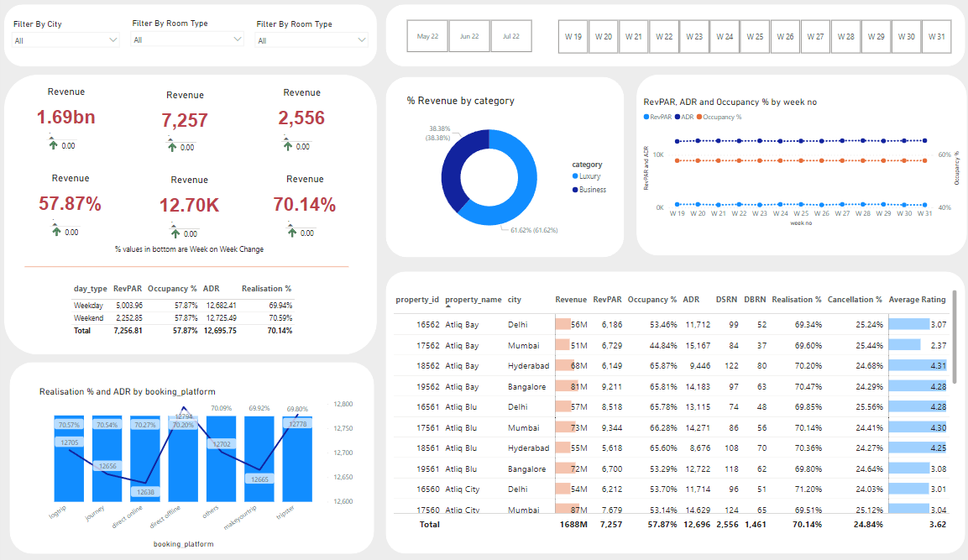Click green arrow icon below 12.70K
The width and height of the screenshot is (968, 560).
174,233
